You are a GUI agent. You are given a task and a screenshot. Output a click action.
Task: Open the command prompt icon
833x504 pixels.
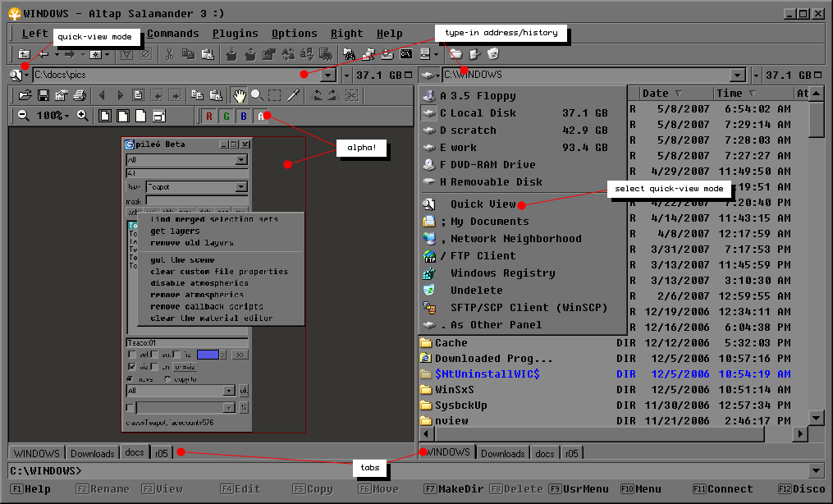click(406, 54)
